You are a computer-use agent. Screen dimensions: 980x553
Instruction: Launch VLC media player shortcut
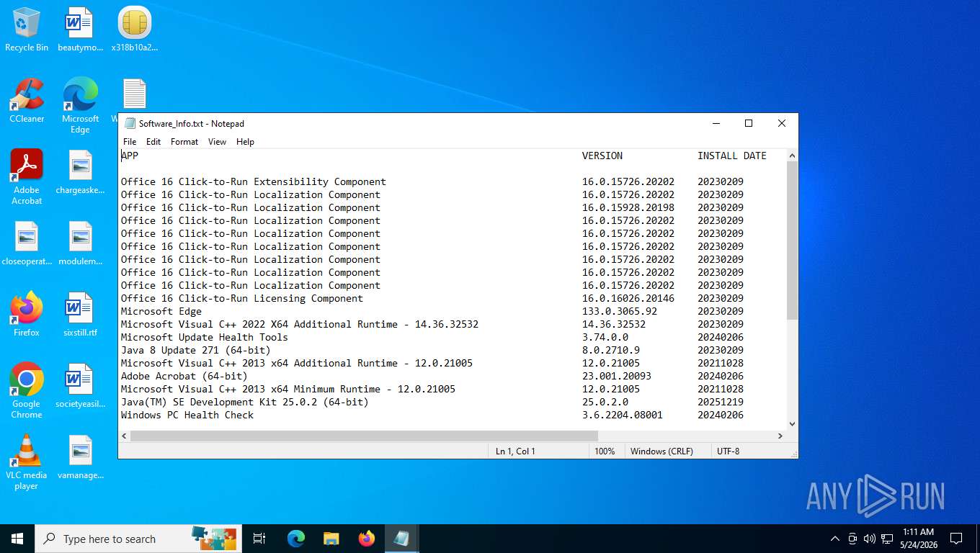(x=27, y=462)
